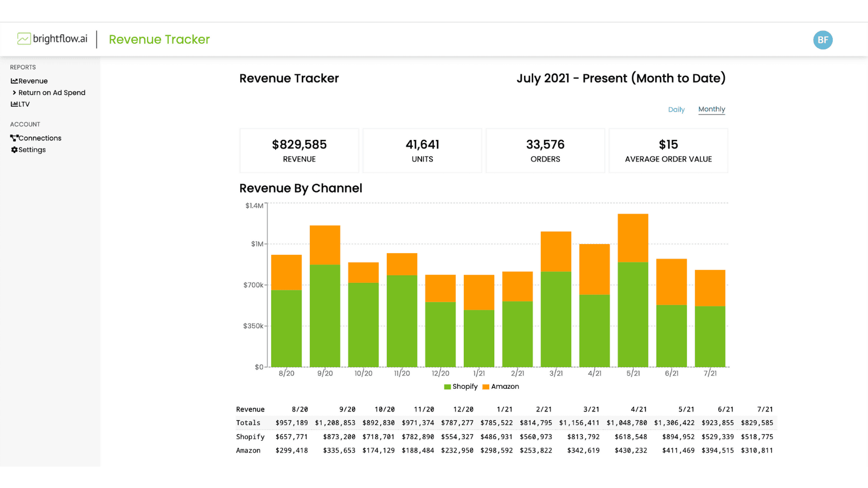Select Return on Ad Spend in REPORTS
This screenshot has height=488, width=868.
(x=52, y=92)
